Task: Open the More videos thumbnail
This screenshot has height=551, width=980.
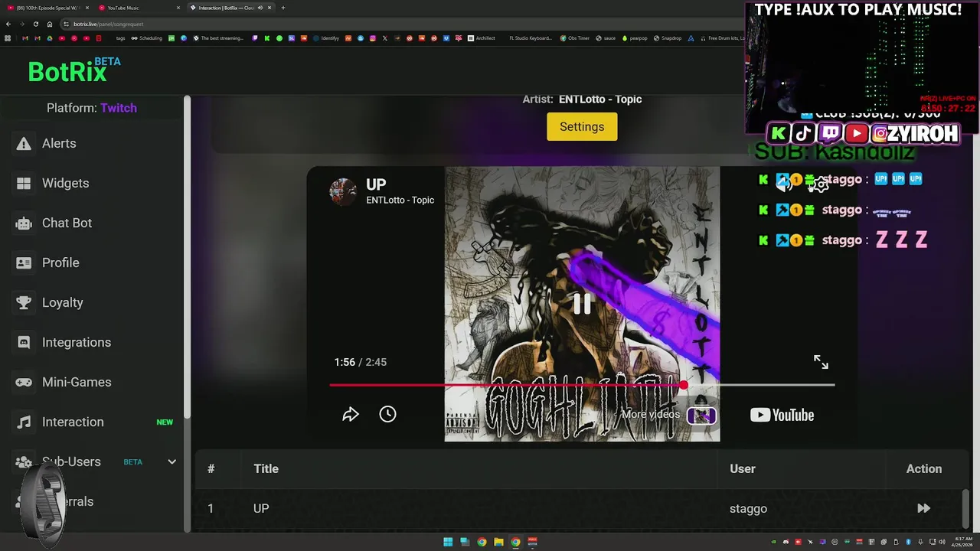Action: 701,415
